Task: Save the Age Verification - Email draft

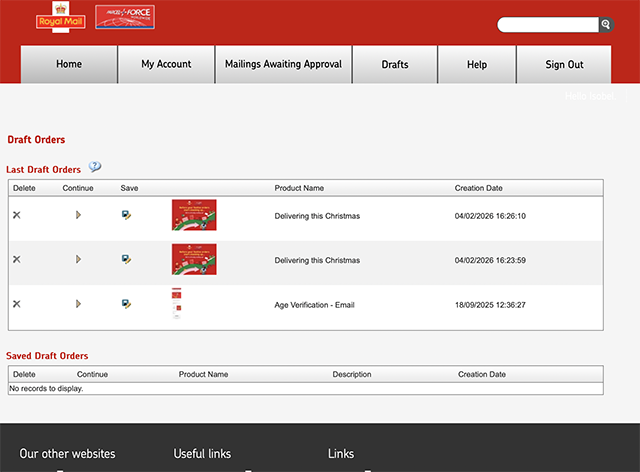Action: (x=127, y=304)
